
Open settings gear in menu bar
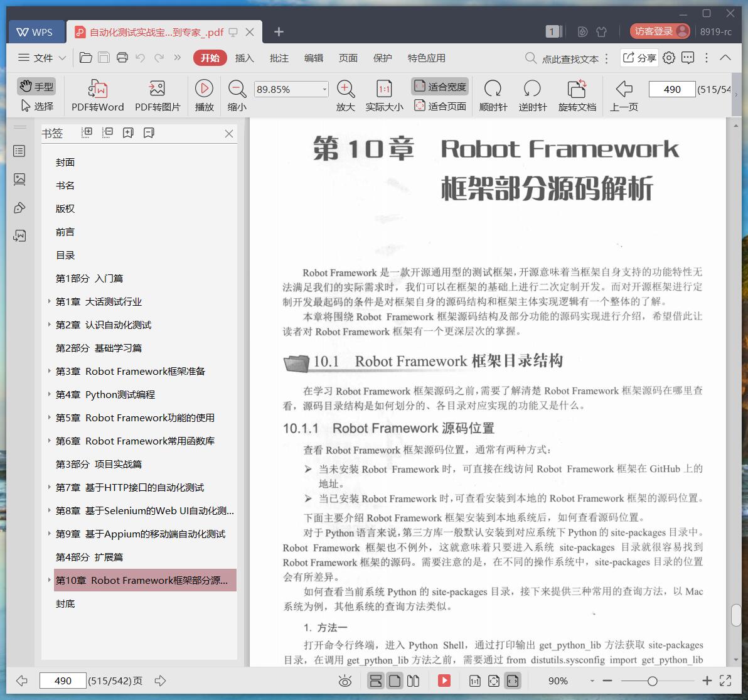click(x=669, y=58)
